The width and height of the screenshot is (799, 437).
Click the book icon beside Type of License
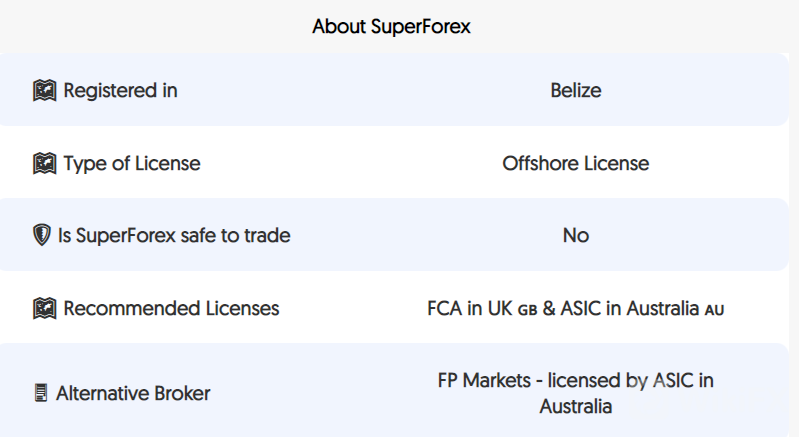pos(44,164)
